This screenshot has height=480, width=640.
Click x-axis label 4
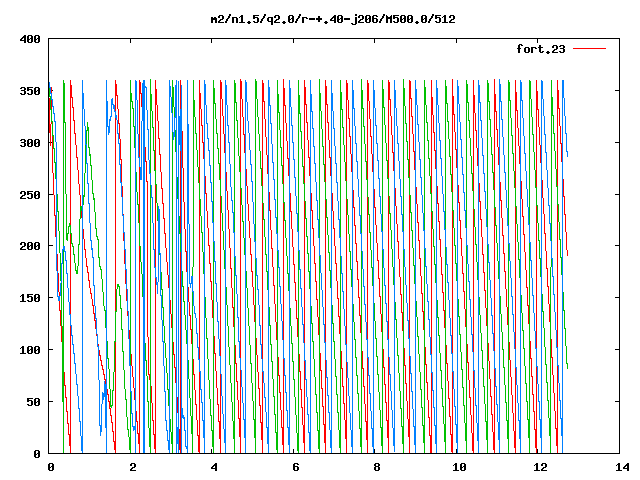coord(214,467)
